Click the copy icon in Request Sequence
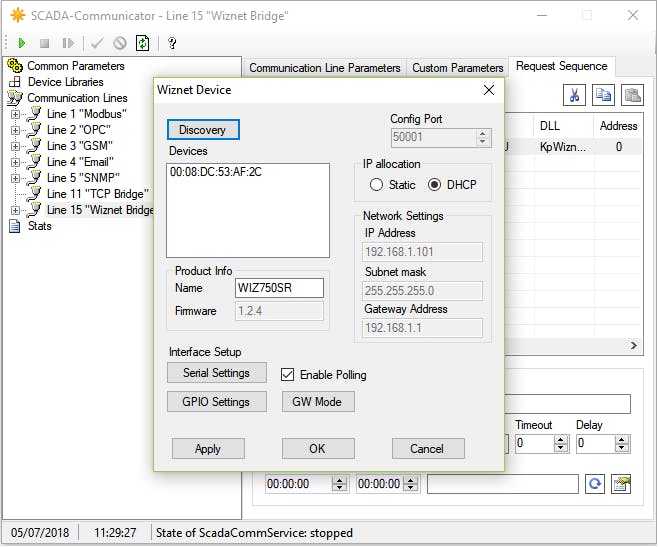Screen dimensions: 658x547 click(603, 95)
